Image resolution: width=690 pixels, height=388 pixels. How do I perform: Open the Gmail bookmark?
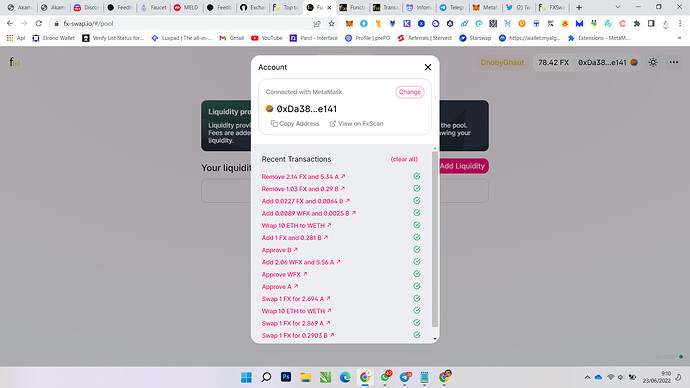pyautogui.click(x=231, y=38)
